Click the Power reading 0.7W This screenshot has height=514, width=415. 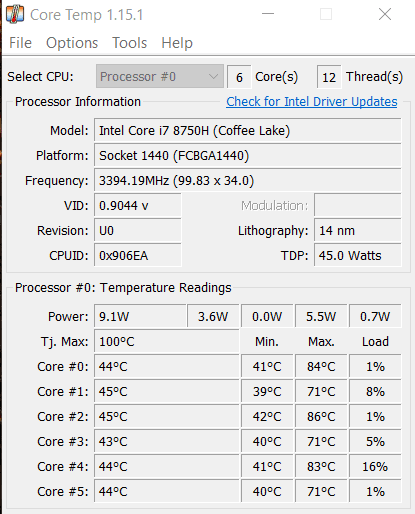375,316
